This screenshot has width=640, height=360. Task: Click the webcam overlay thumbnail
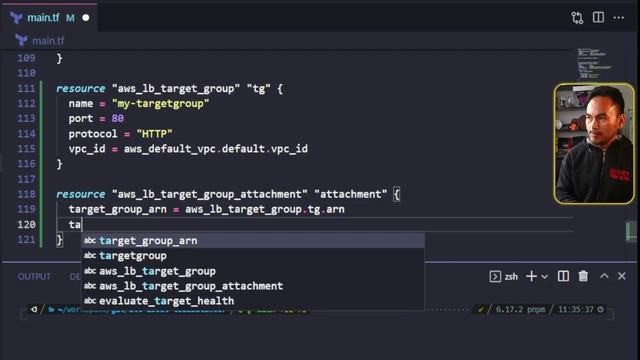pyautogui.click(x=594, y=143)
